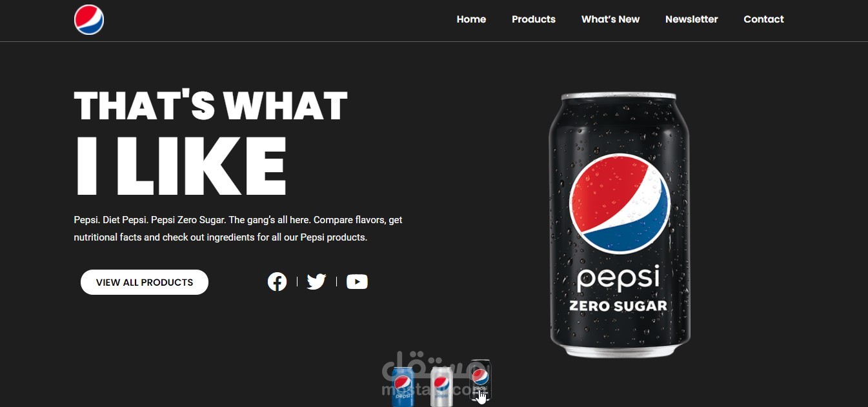868x407 pixels.
Task: Navigate to the Newsletter section
Action: (x=691, y=19)
